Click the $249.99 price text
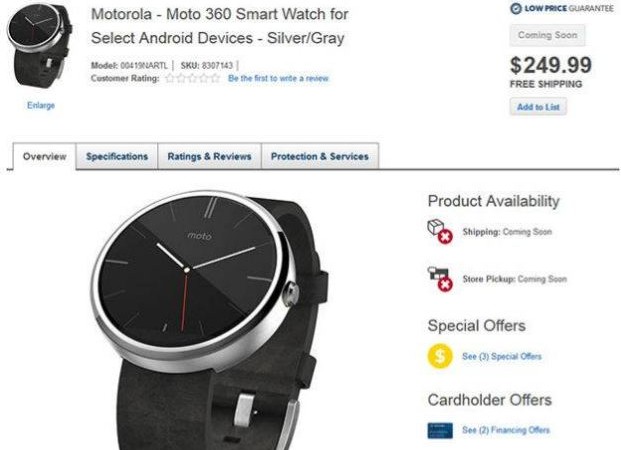621x450 pixels. 551,65
